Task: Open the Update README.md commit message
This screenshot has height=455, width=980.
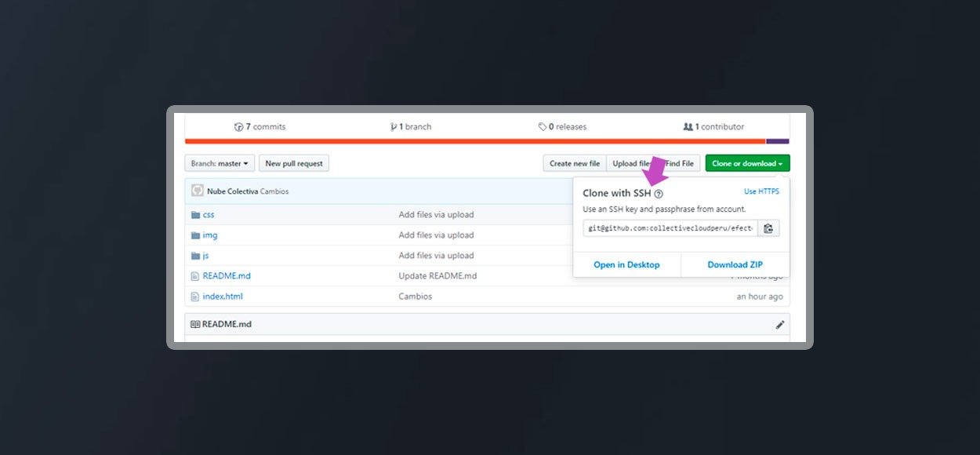Action: (437, 276)
